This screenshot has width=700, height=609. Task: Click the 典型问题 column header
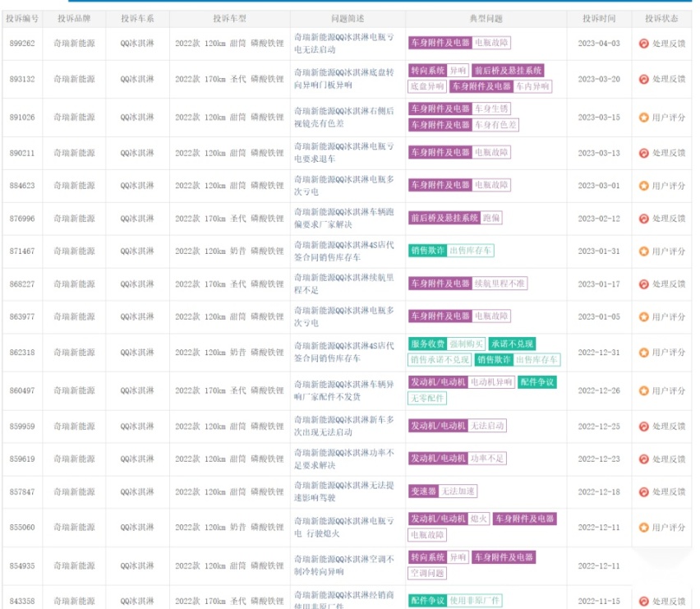[486, 19]
